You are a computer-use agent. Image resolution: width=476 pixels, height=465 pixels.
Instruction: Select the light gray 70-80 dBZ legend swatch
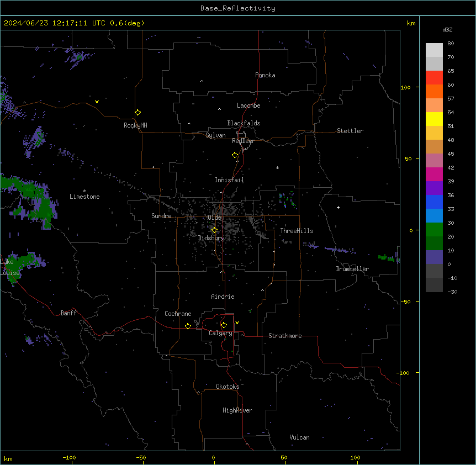pos(434,50)
